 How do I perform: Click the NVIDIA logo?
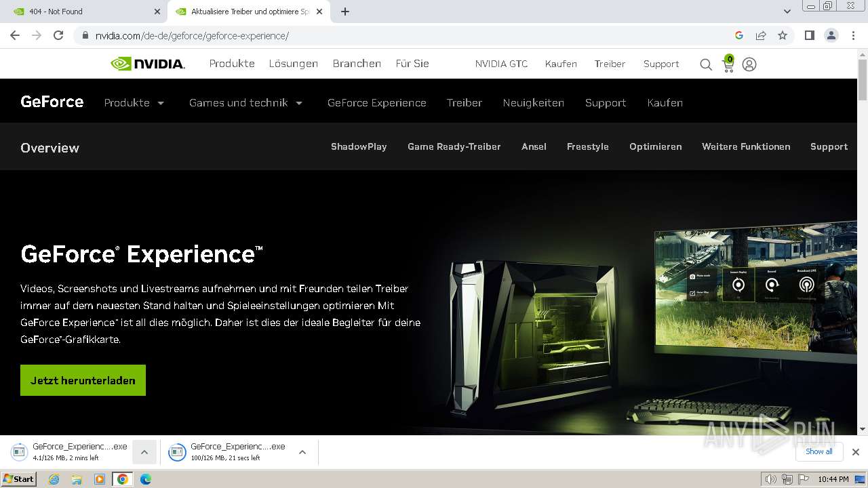point(148,64)
